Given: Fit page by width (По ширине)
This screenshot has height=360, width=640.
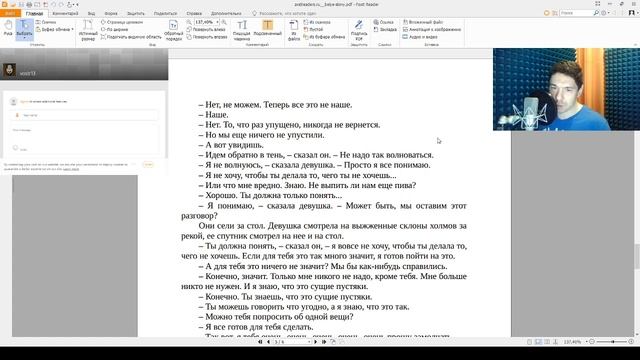Looking at the screenshot, I should click(x=115, y=29).
